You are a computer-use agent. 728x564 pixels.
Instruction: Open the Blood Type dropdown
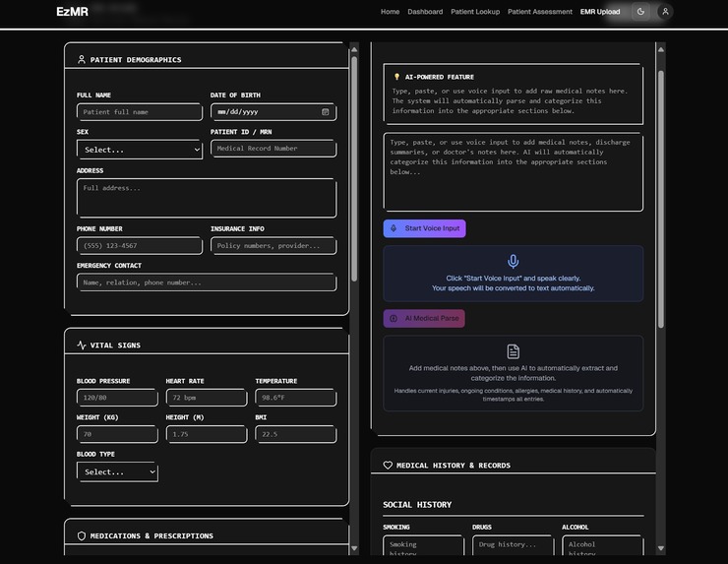point(117,471)
